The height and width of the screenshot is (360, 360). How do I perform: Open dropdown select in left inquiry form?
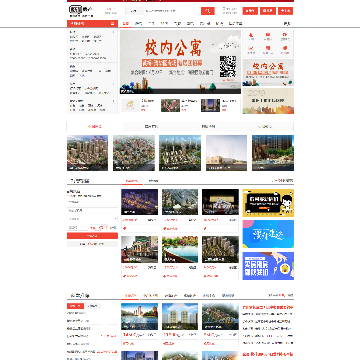click(x=92, y=219)
